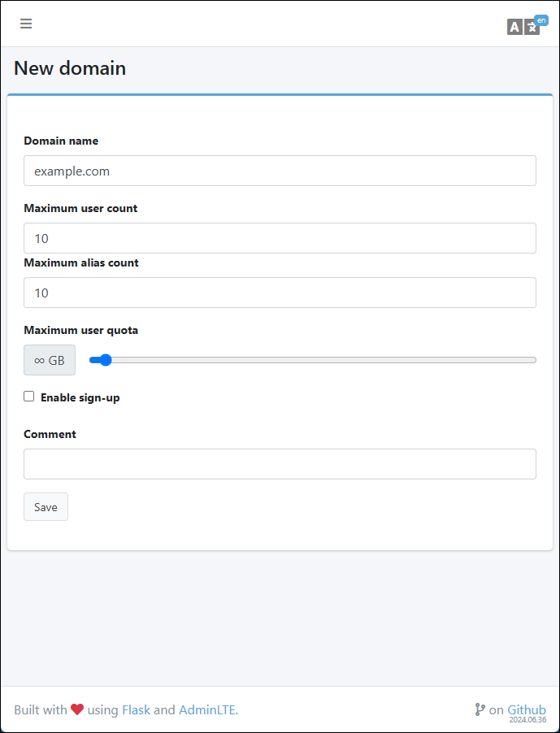Image resolution: width=560 pixels, height=733 pixels.
Task: Click the 'Enable sign-up' label text
Action: 80,398
